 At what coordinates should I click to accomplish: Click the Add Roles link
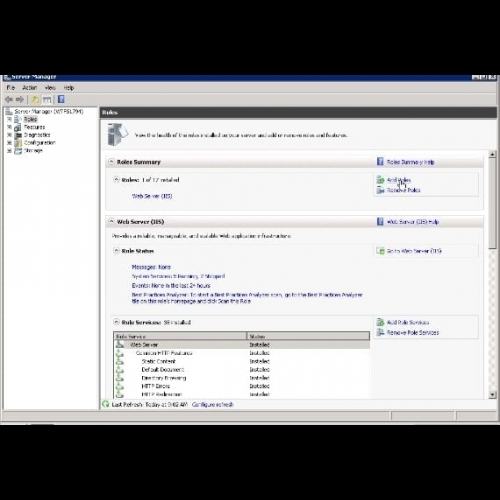pyautogui.click(x=399, y=180)
